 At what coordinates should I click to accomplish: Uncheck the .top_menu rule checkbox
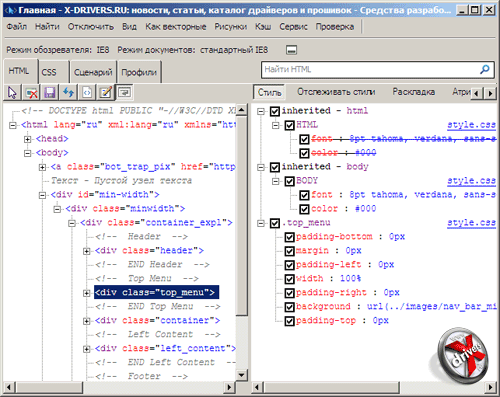(275, 223)
